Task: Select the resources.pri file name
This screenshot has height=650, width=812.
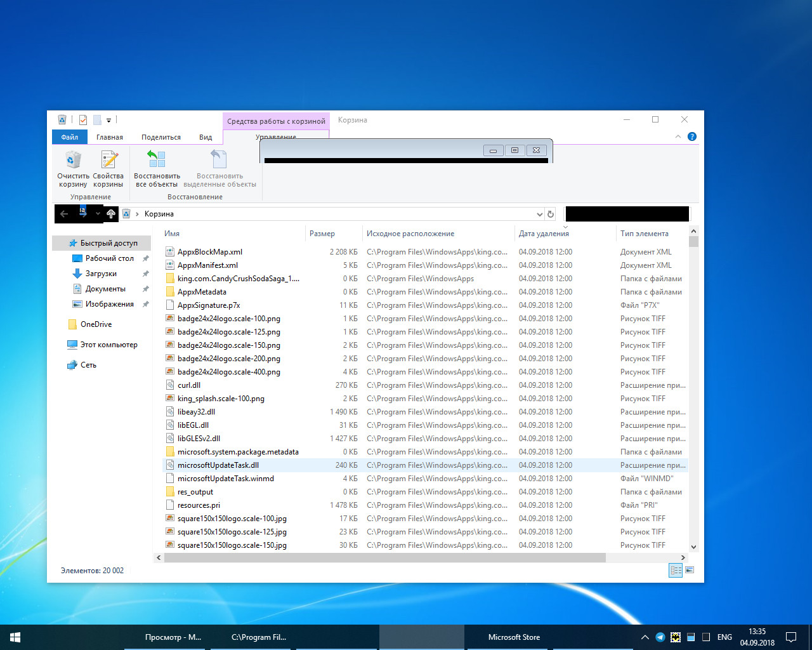Action: coord(199,505)
